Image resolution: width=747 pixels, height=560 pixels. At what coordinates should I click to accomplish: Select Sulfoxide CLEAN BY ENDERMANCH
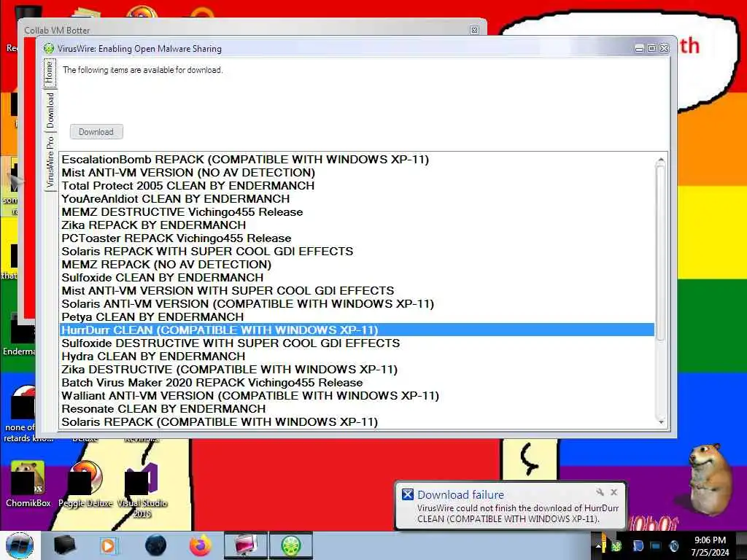click(357, 277)
